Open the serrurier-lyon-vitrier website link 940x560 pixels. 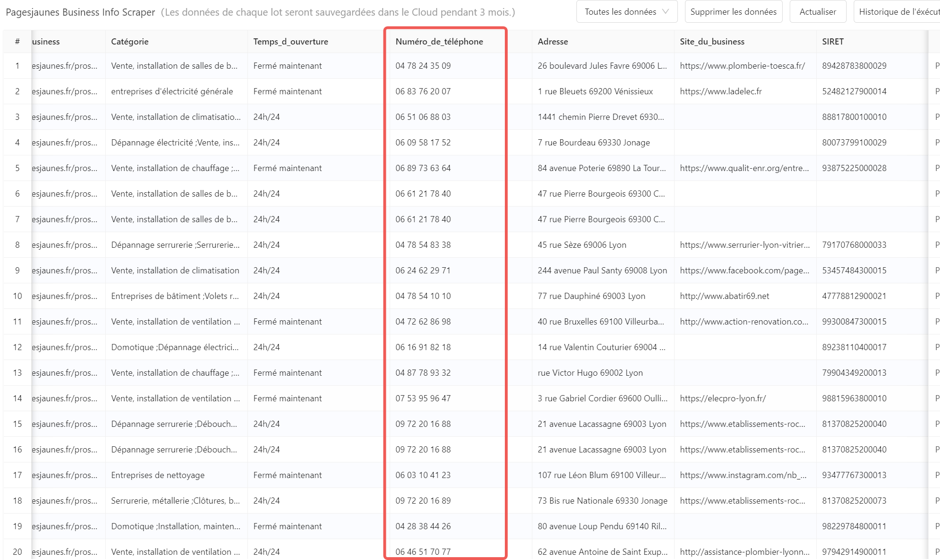[x=745, y=245]
